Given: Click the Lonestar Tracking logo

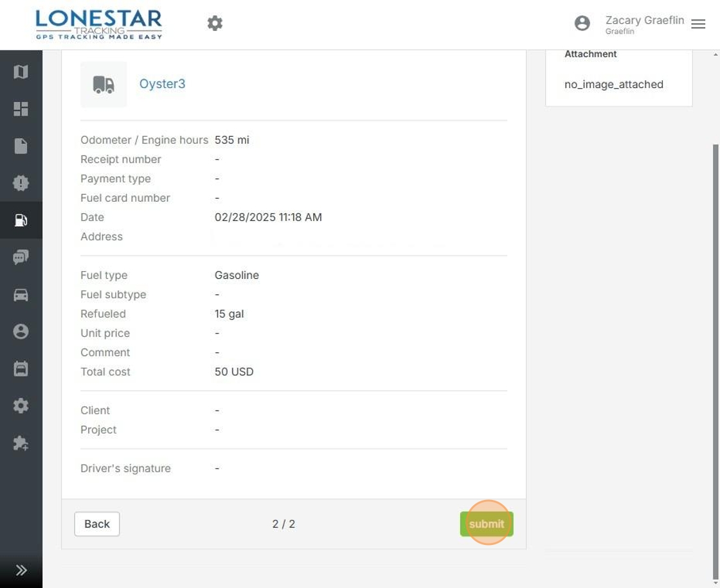Looking at the screenshot, I should click(x=99, y=24).
